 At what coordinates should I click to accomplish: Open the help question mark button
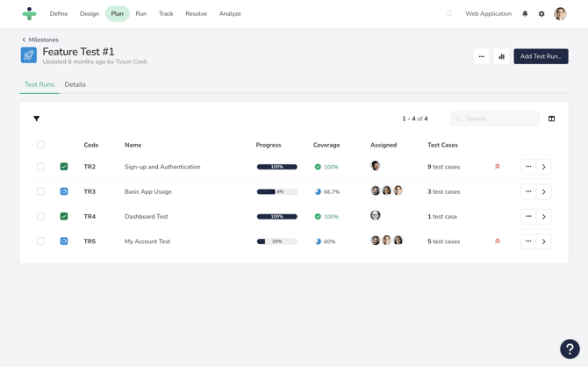point(570,349)
